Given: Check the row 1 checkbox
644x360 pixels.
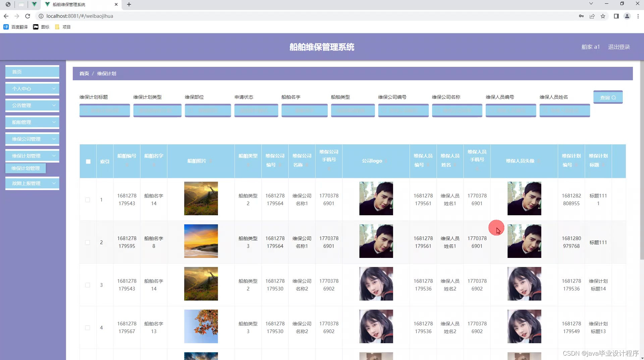Looking at the screenshot, I should coord(88,200).
